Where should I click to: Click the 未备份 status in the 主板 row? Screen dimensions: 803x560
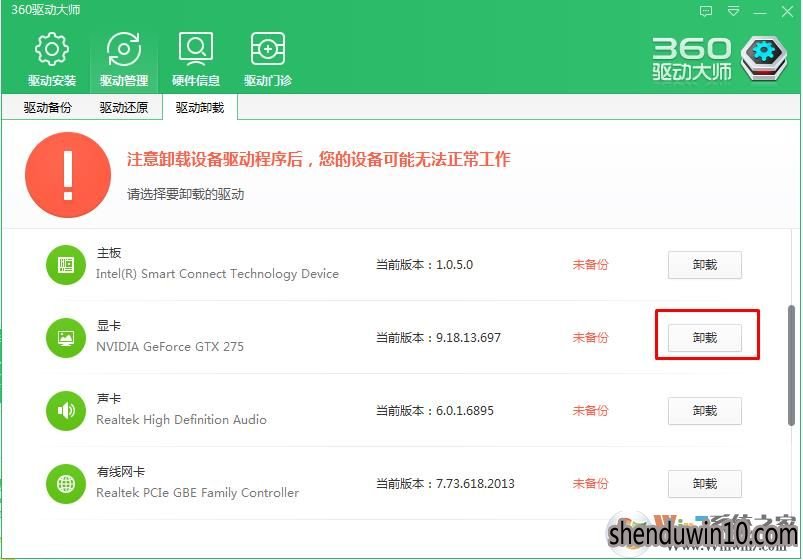[x=590, y=265]
